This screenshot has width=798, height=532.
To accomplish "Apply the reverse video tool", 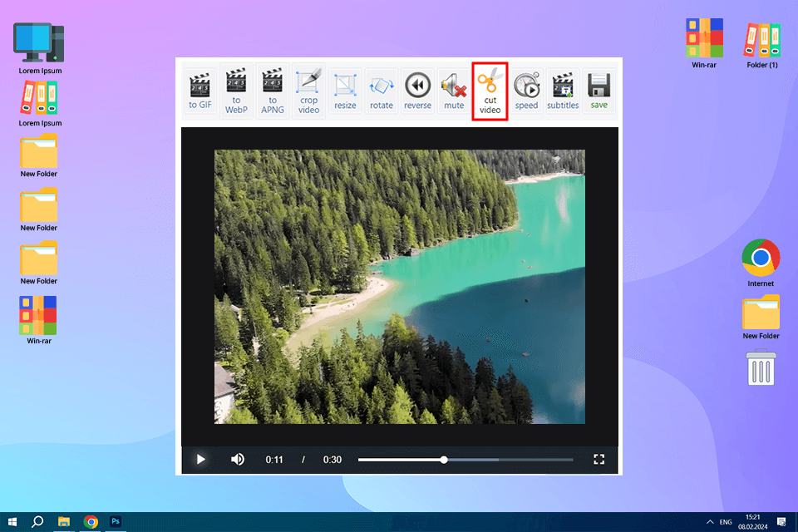I will click(x=418, y=91).
